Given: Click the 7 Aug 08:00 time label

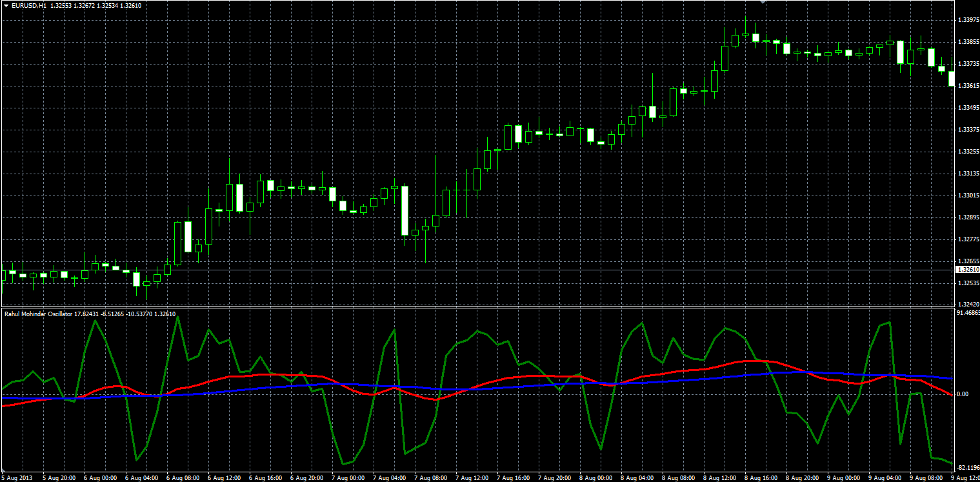Looking at the screenshot, I should pos(431,478).
